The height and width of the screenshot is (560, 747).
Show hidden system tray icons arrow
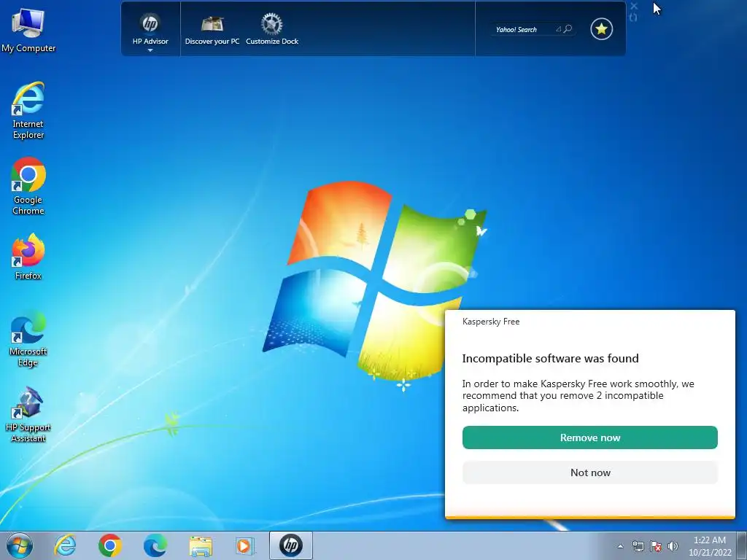click(620, 546)
